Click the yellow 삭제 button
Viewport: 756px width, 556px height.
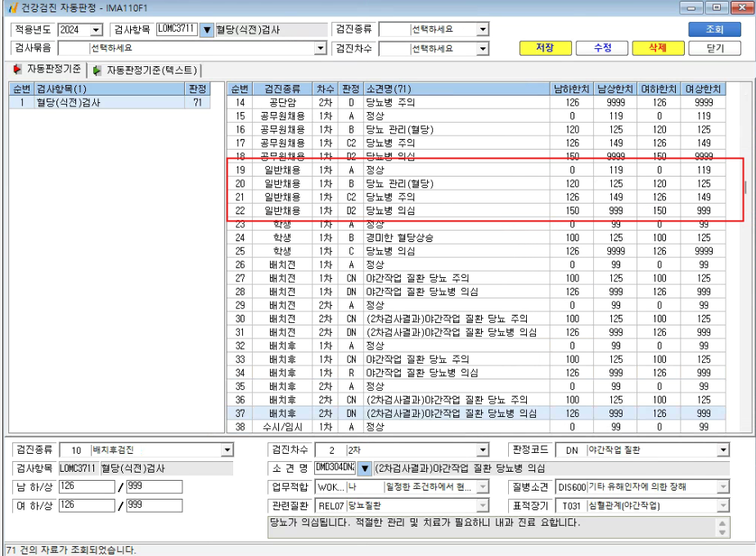pos(658,47)
